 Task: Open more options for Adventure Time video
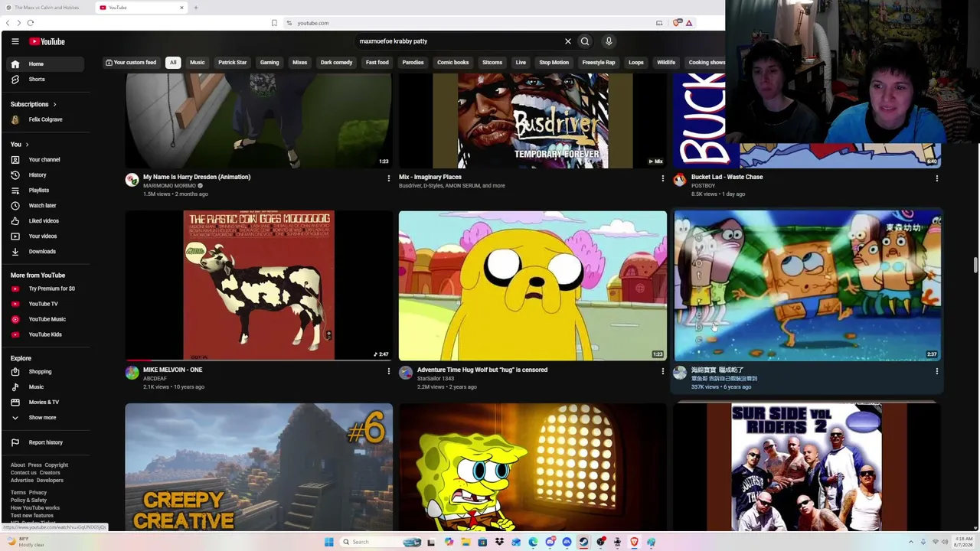pos(663,371)
